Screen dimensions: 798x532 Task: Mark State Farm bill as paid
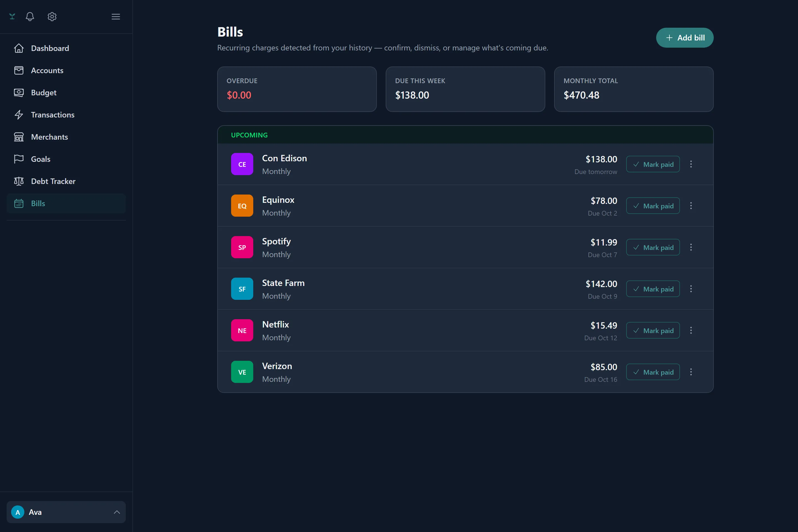click(653, 289)
